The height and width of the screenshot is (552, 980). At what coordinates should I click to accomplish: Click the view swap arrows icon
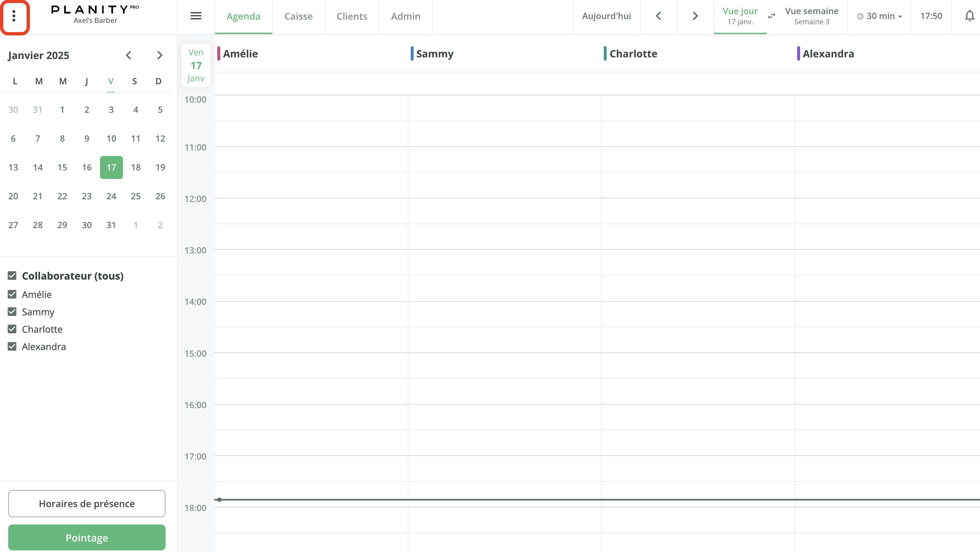point(772,16)
